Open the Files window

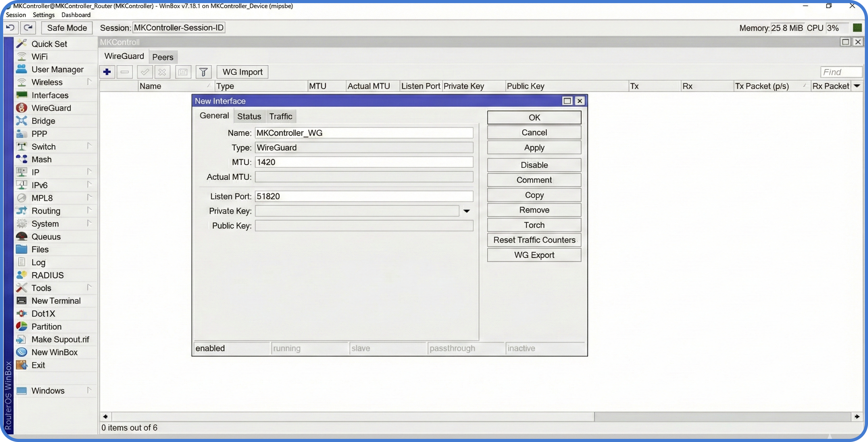(x=39, y=249)
